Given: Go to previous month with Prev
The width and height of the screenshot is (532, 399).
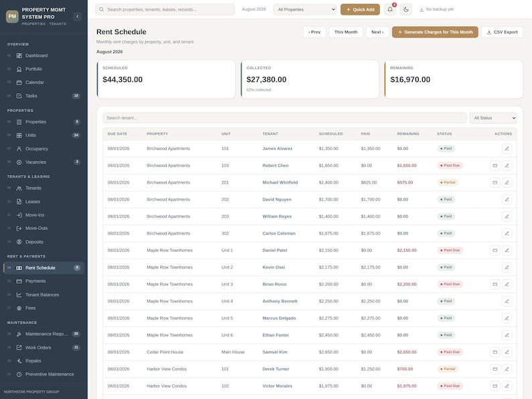Looking at the screenshot, I should point(314,32).
